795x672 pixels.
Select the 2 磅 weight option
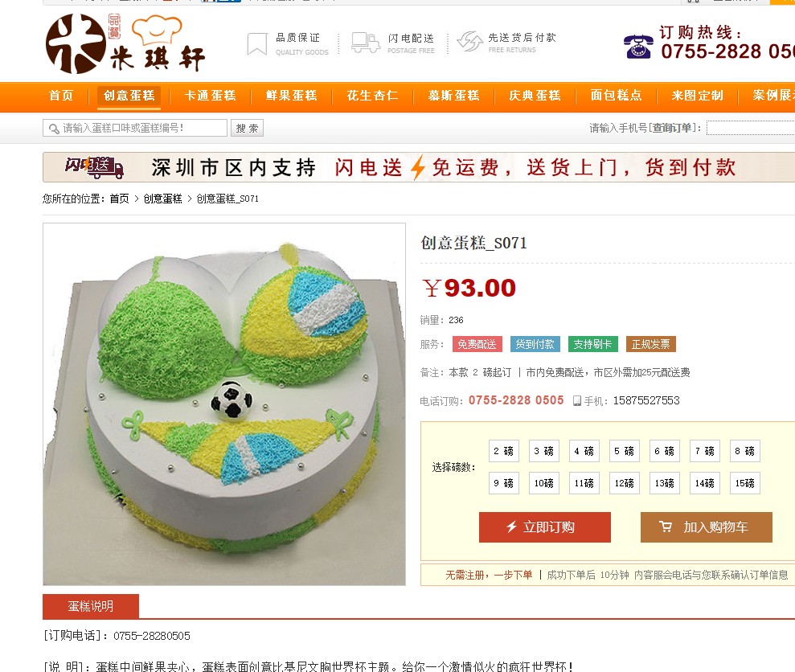[x=503, y=451]
